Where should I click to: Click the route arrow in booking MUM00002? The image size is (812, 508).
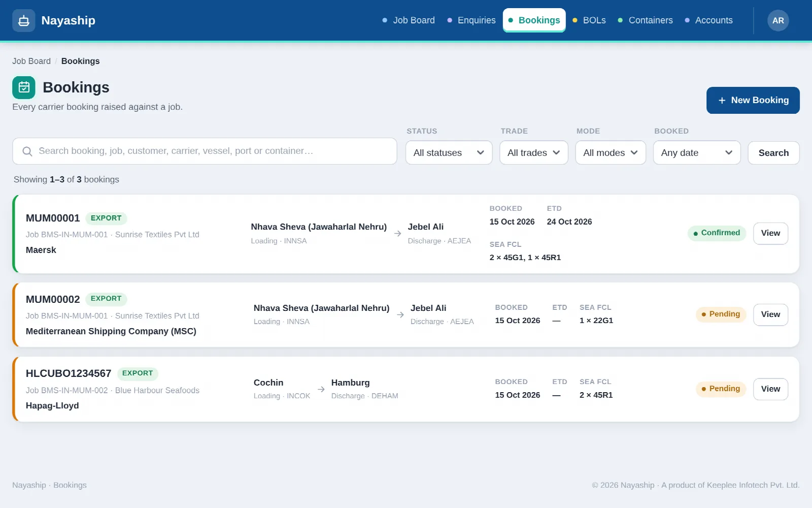pos(400,315)
